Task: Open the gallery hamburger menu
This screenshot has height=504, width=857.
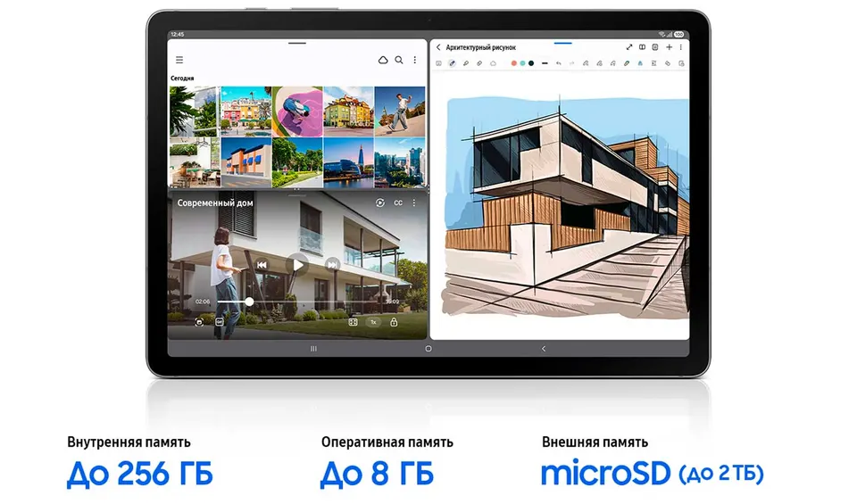Action: (179, 60)
